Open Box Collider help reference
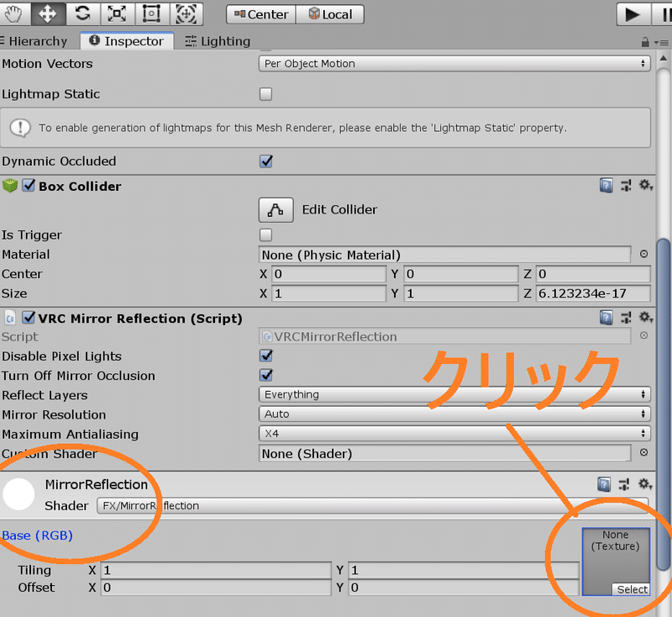This screenshot has width=672, height=617. [x=606, y=185]
